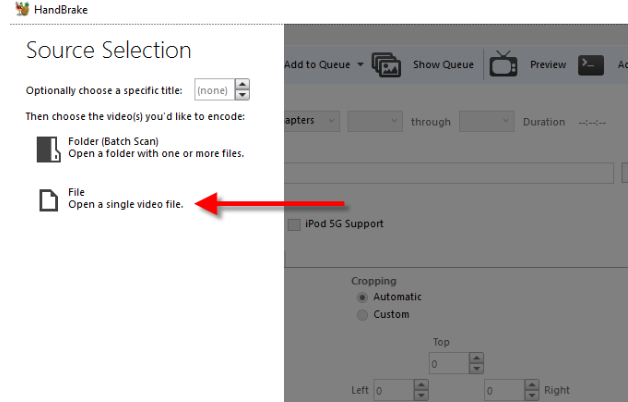Click the HandBrake app logo icon

(x=10, y=8)
